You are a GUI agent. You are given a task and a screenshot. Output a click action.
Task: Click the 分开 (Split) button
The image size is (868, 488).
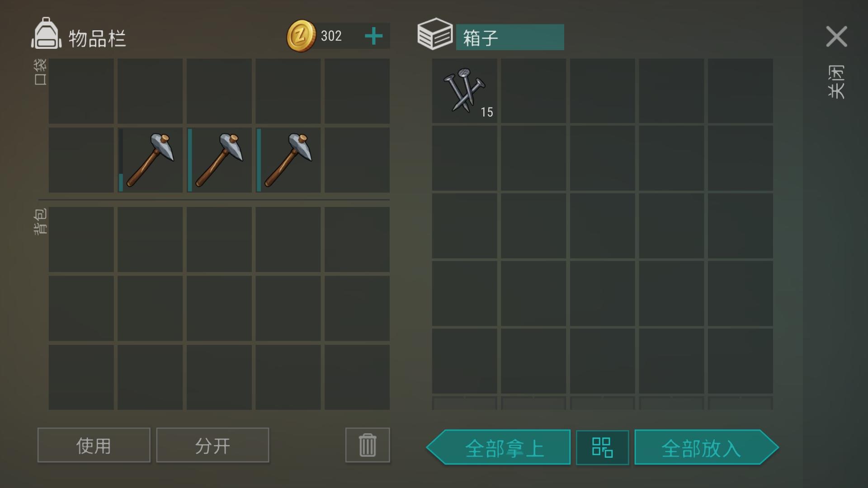pos(212,445)
